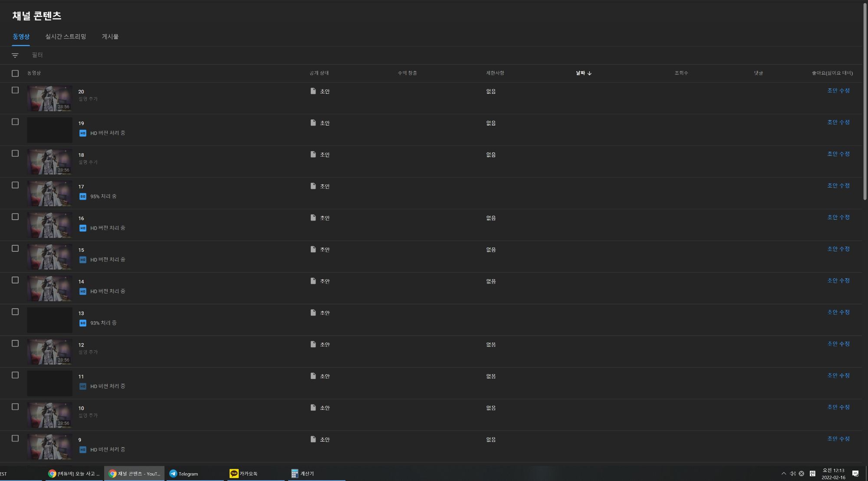The height and width of the screenshot is (481, 868).
Task: Open the calculator app in taskbar
Action: (x=303, y=474)
